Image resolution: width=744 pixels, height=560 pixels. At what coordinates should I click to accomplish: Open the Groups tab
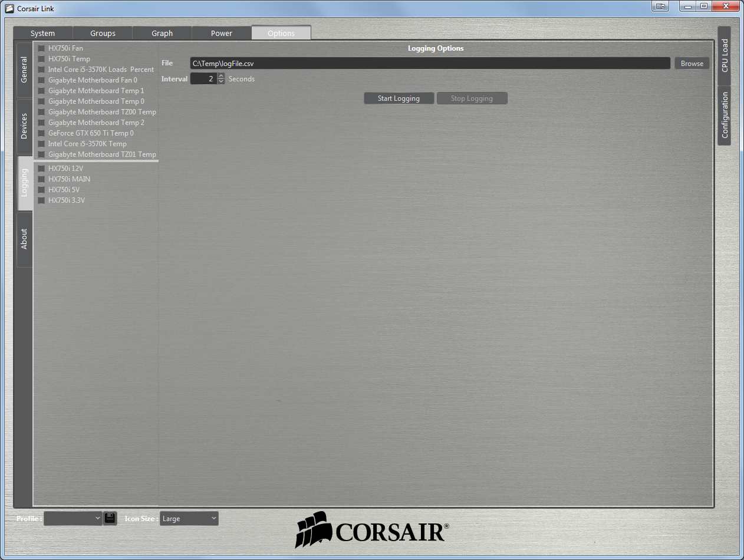(103, 33)
